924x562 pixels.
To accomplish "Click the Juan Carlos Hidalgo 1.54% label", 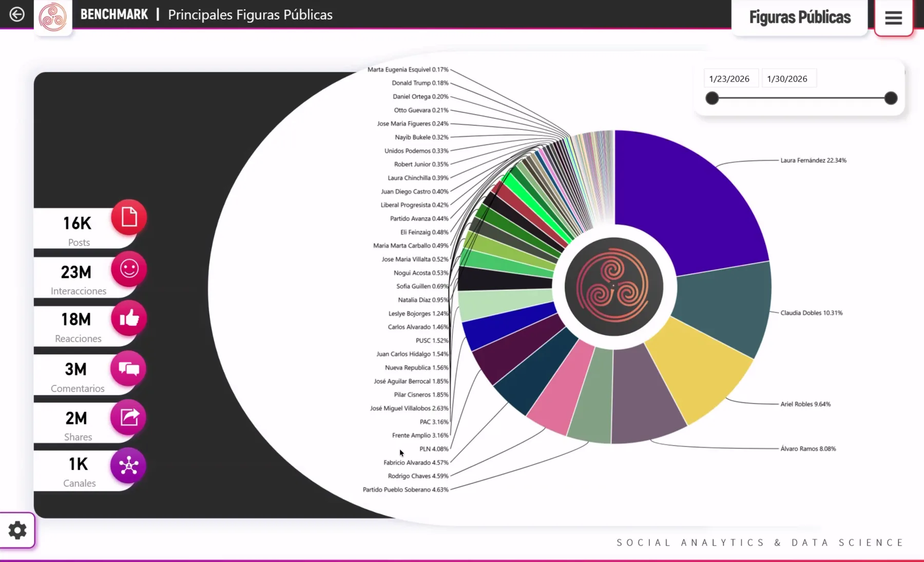I will [x=412, y=354].
